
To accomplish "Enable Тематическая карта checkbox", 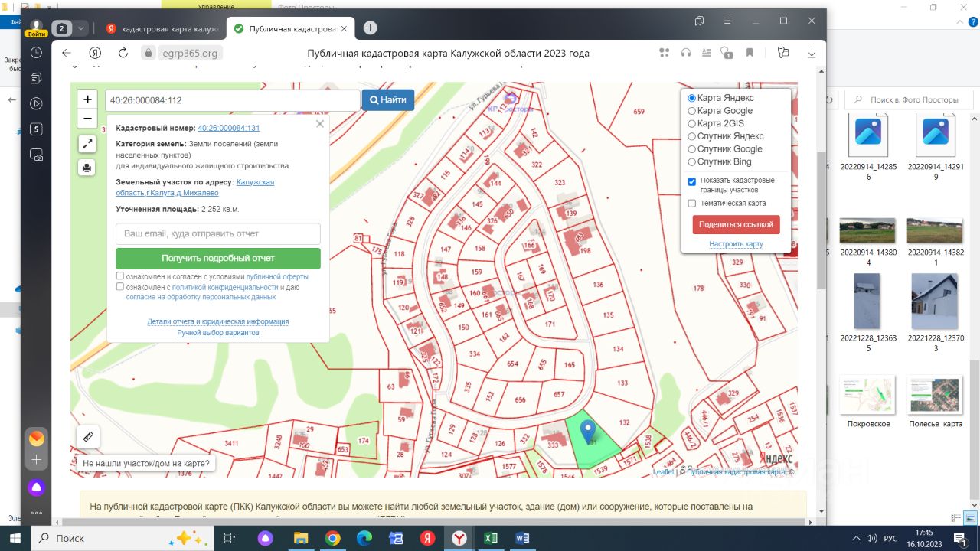I will coord(692,204).
